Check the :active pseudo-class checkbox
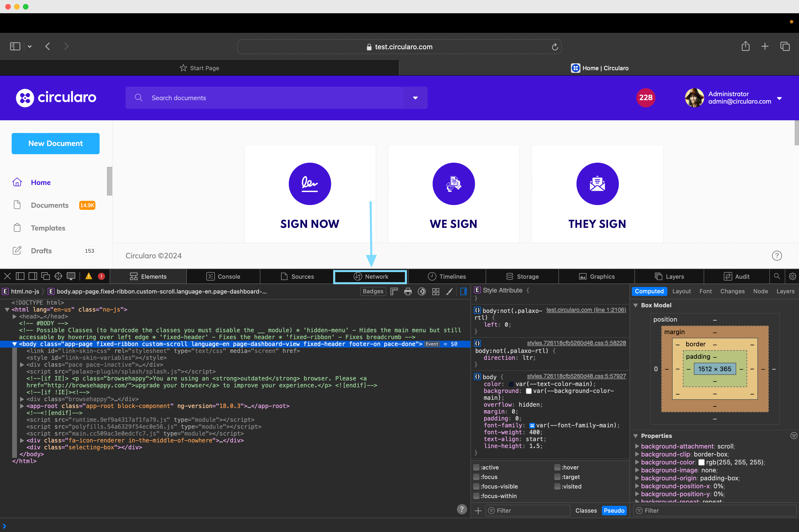Image resolution: width=799 pixels, height=532 pixels. (x=476, y=467)
